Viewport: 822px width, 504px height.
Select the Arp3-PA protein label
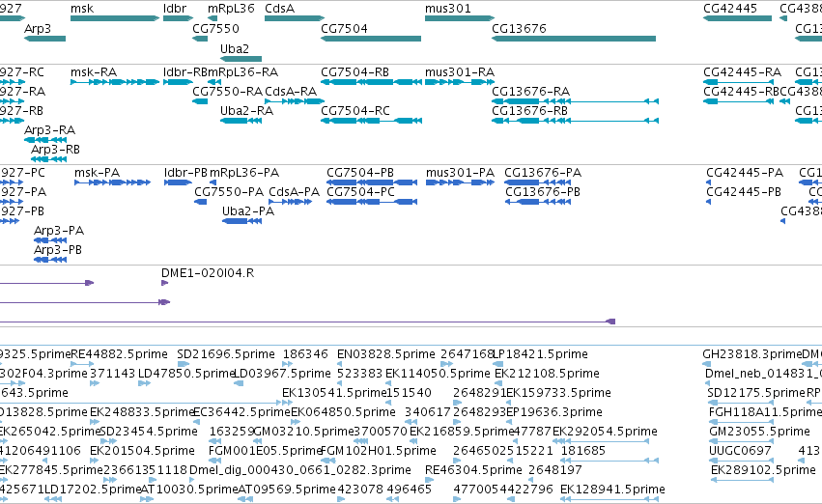[x=59, y=231]
